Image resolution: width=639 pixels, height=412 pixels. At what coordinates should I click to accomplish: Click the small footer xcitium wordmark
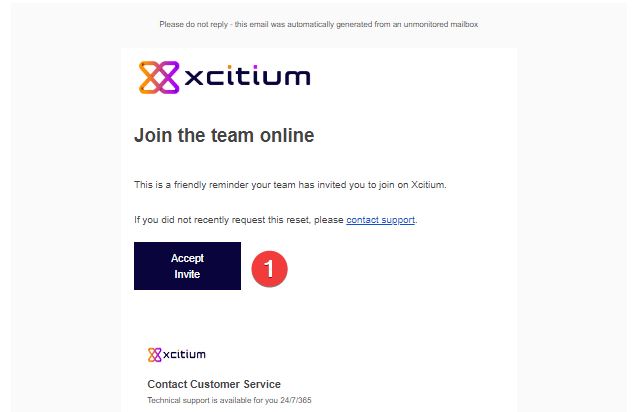[x=184, y=354]
